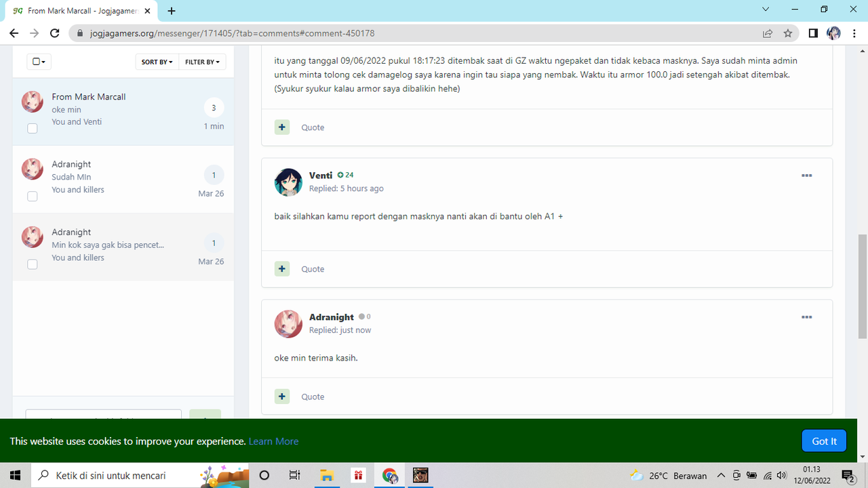The width and height of the screenshot is (868, 488).
Task: Open Chrome three-dot menu
Action: point(854,33)
